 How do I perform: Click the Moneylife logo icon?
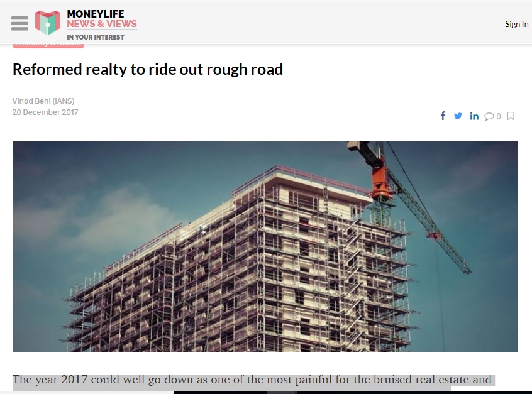pyautogui.click(x=48, y=23)
